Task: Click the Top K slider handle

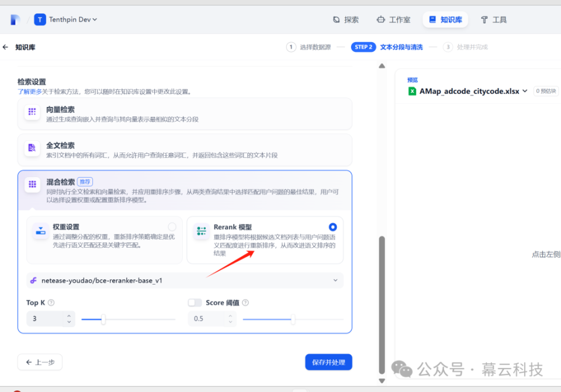Action: (x=103, y=319)
